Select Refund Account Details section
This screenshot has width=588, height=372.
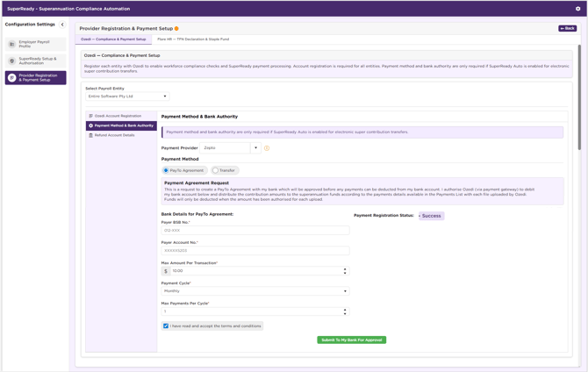pos(121,135)
